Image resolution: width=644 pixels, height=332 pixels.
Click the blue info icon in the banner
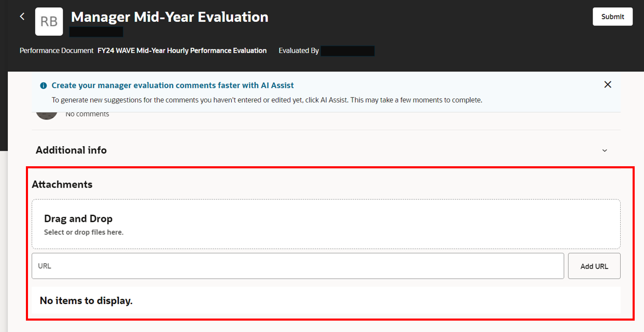pyautogui.click(x=43, y=85)
